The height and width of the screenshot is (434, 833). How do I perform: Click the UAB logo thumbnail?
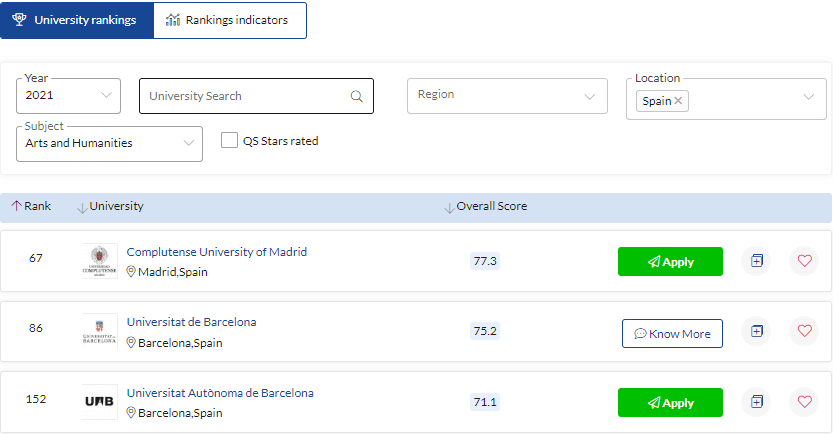click(x=99, y=402)
